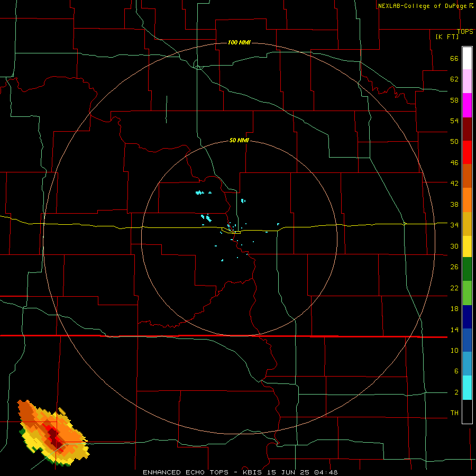
Task: Click the legend value '18'
Action: [x=454, y=309]
